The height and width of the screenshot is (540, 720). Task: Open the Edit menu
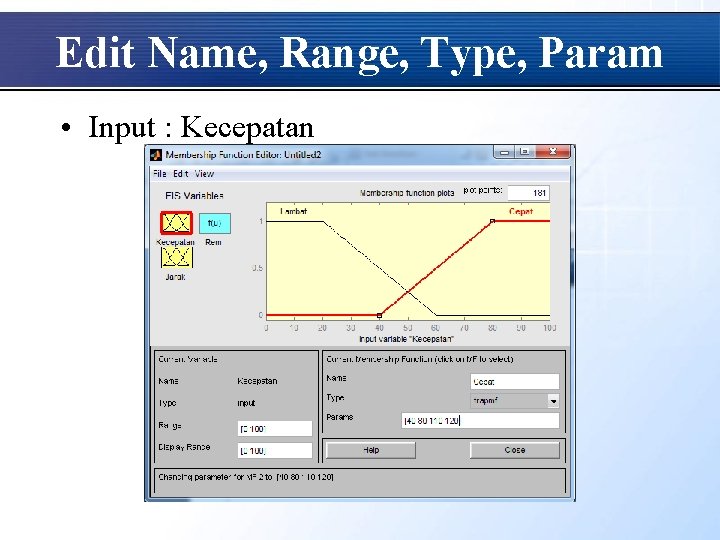click(x=180, y=174)
